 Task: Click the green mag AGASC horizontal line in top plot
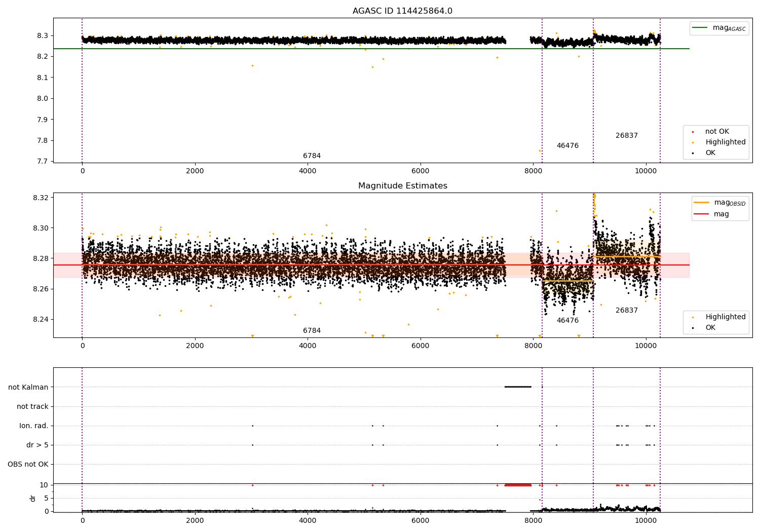click(x=371, y=49)
